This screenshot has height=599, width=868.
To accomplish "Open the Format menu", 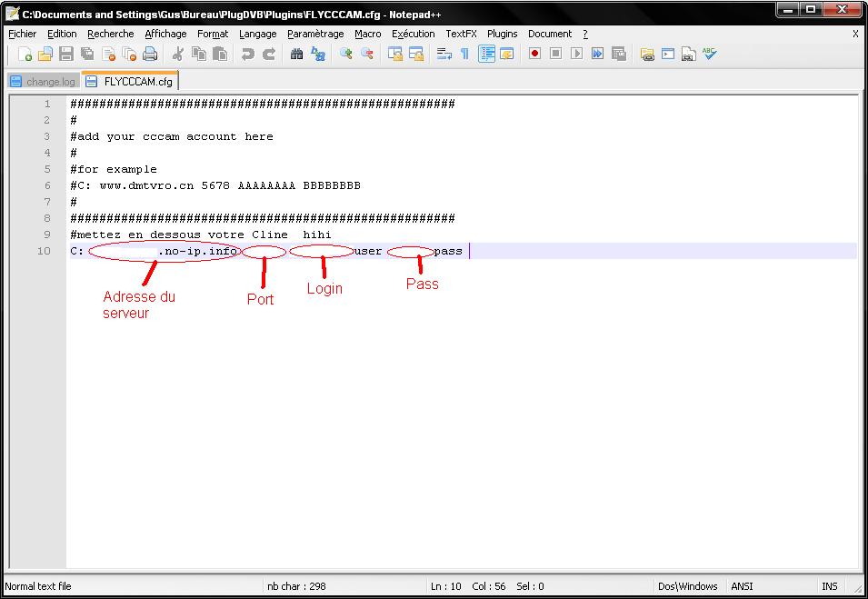I will (x=213, y=34).
